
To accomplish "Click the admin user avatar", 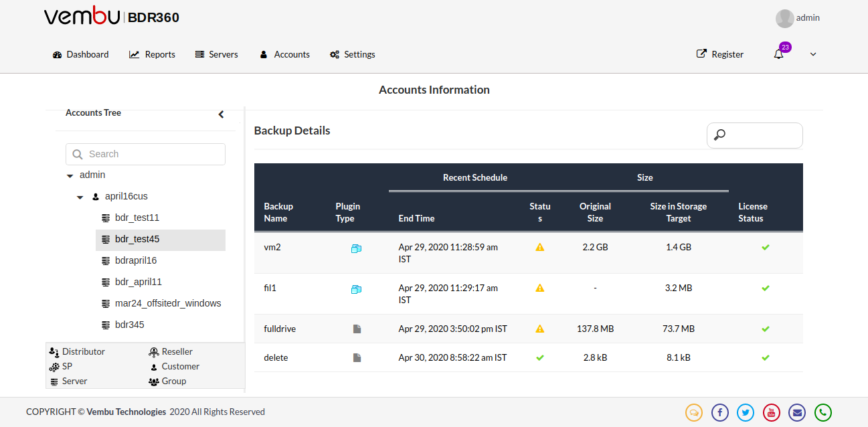I will click(784, 18).
